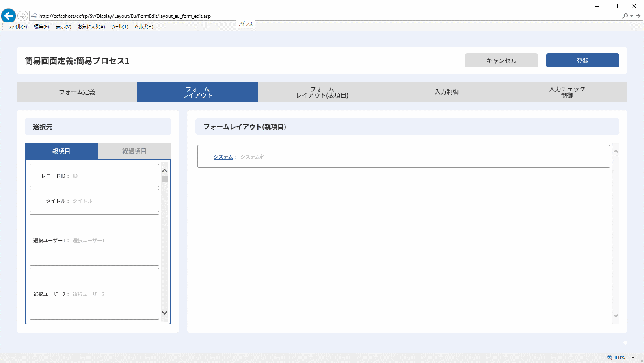Viewport: 644px width, 363px height.
Task: Open the ツール(T) menu
Action: coord(120,27)
